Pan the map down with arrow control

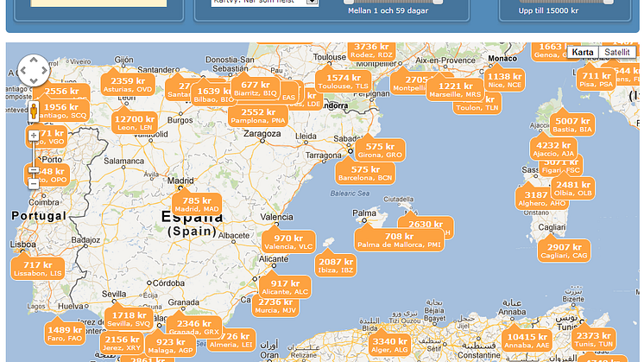tap(34, 79)
